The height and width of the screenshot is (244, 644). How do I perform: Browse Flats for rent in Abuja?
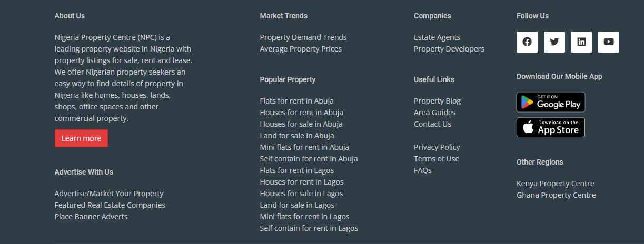[x=296, y=101]
